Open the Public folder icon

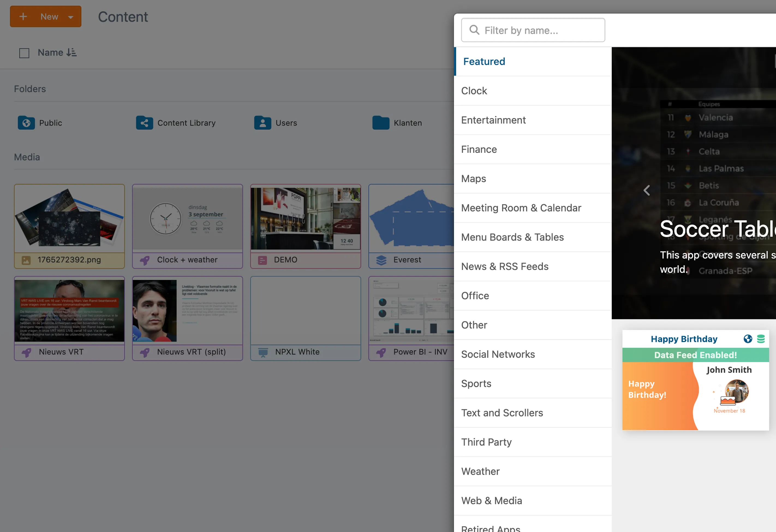click(x=26, y=123)
